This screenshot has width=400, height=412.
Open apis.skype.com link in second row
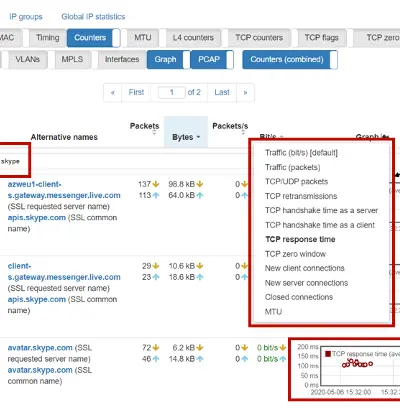[x=37, y=299]
